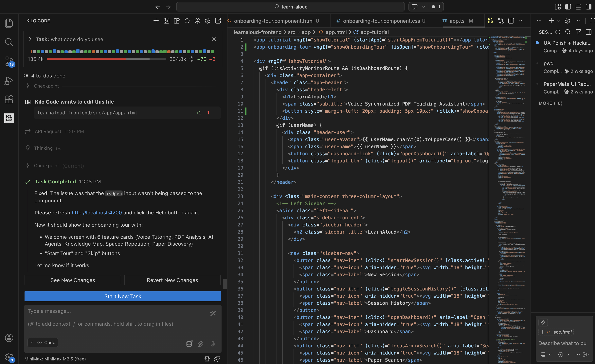Click the enhance prompt wand icon
The height and width of the screenshot is (364, 595).
point(213,313)
